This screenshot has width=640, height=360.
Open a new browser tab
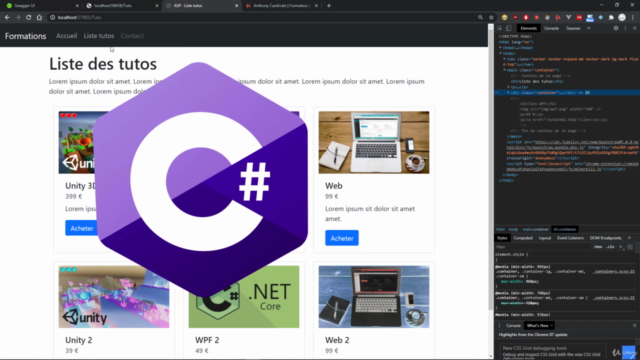[x=329, y=6]
